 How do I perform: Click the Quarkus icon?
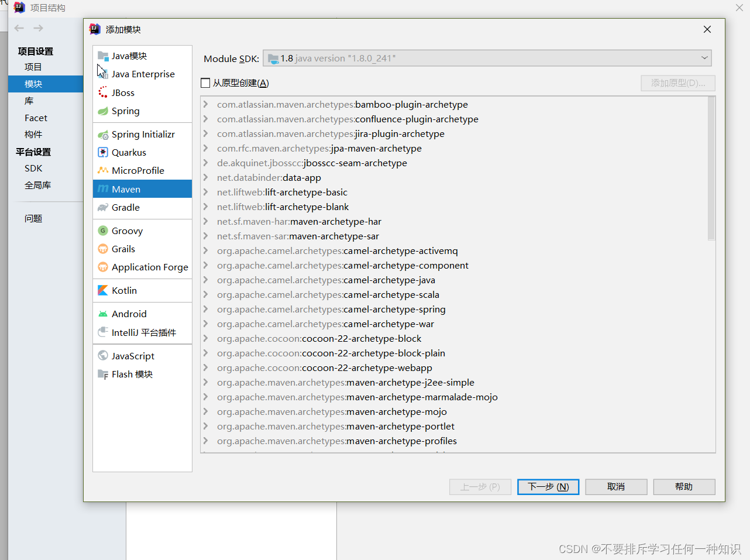click(x=103, y=153)
